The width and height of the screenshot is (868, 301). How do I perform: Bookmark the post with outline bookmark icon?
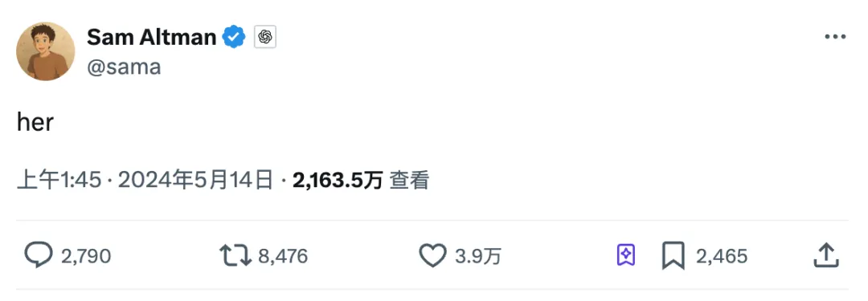(674, 255)
